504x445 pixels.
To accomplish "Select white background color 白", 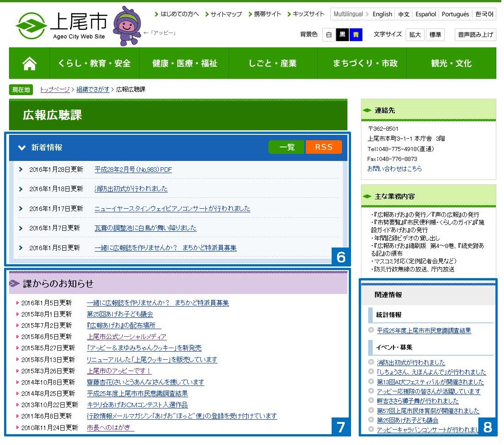I will (x=329, y=35).
